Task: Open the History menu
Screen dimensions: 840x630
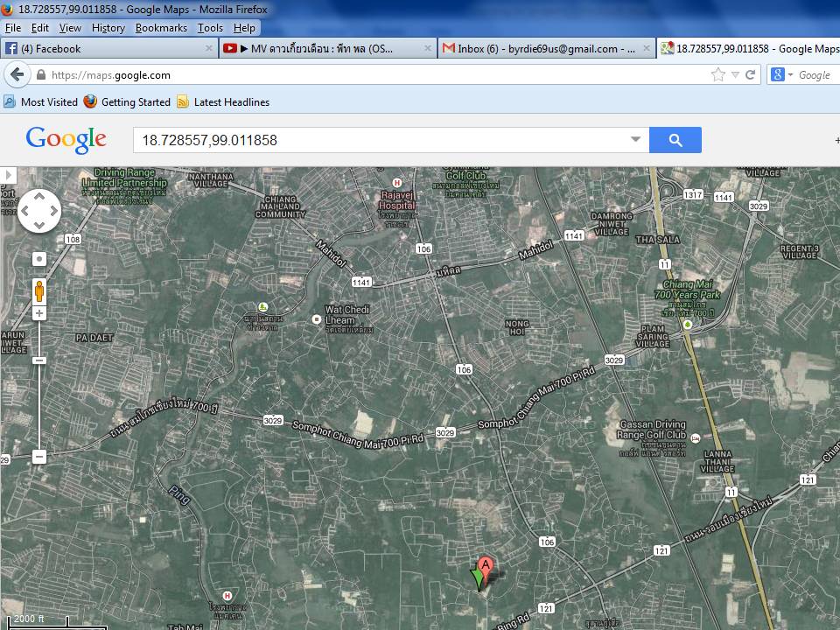Action: (x=108, y=28)
